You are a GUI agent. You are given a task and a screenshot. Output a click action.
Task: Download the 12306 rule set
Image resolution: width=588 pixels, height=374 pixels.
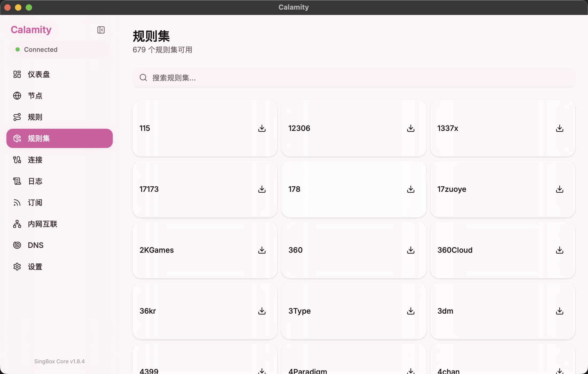coord(411,128)
